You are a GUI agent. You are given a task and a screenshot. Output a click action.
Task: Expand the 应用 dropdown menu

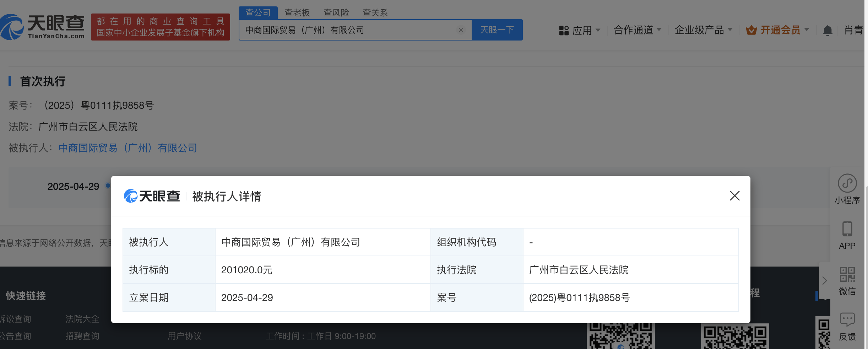pyautogui.click(x=598, y=30)
